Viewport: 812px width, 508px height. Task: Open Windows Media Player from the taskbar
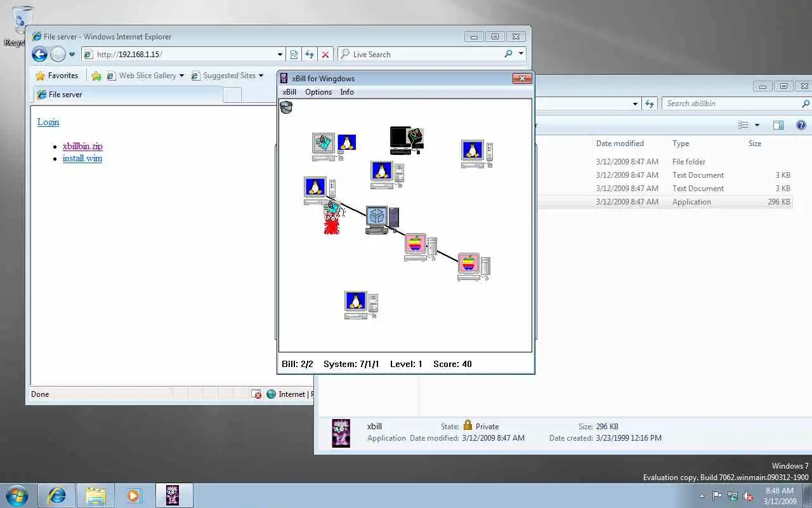[134, 495]
